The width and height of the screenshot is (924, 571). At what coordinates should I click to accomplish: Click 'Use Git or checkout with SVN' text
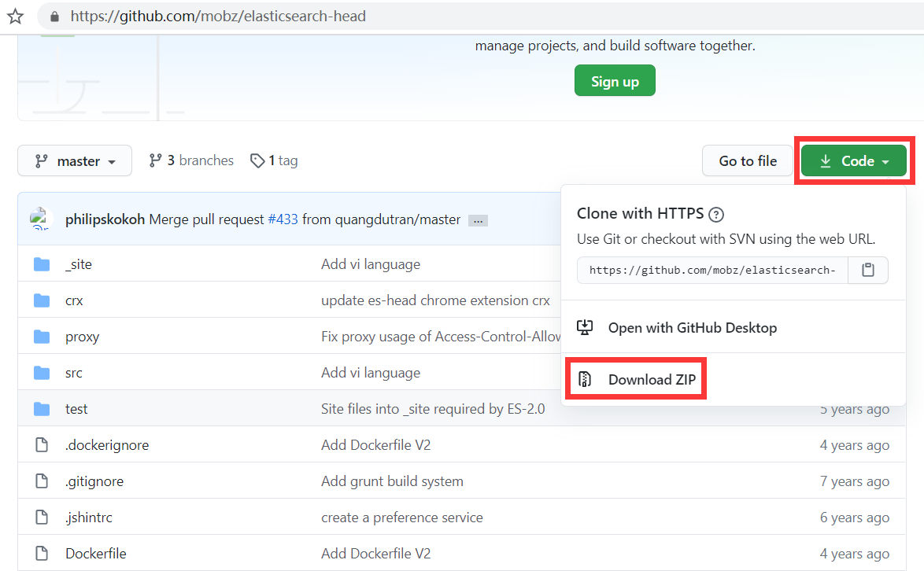click(726, 239)
